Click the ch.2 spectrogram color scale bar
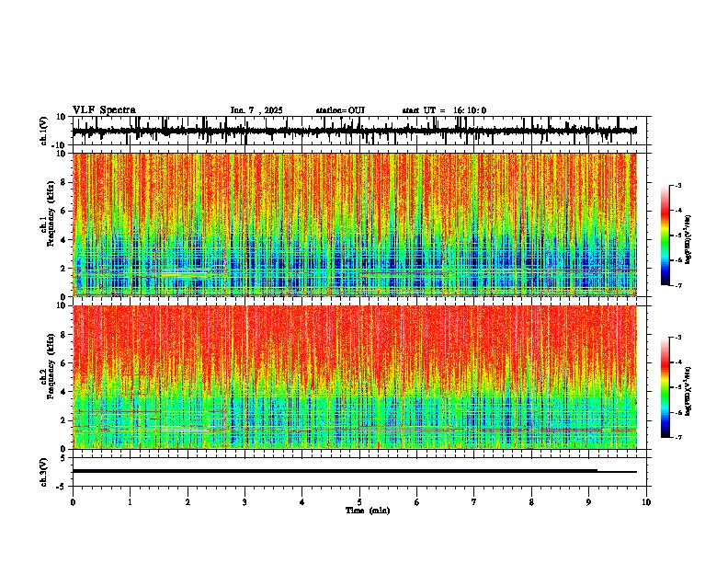This screenshot has width=728, height=563. point(665,387)
